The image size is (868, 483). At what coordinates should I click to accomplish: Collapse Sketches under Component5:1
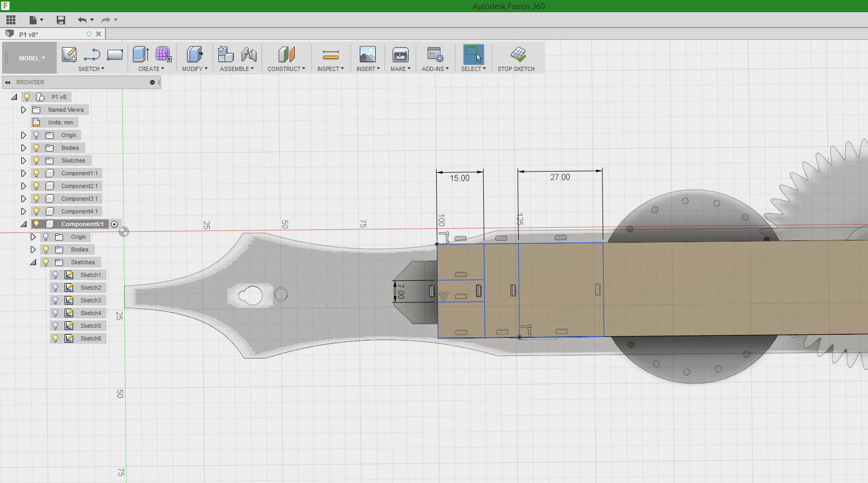click(33, 262)
